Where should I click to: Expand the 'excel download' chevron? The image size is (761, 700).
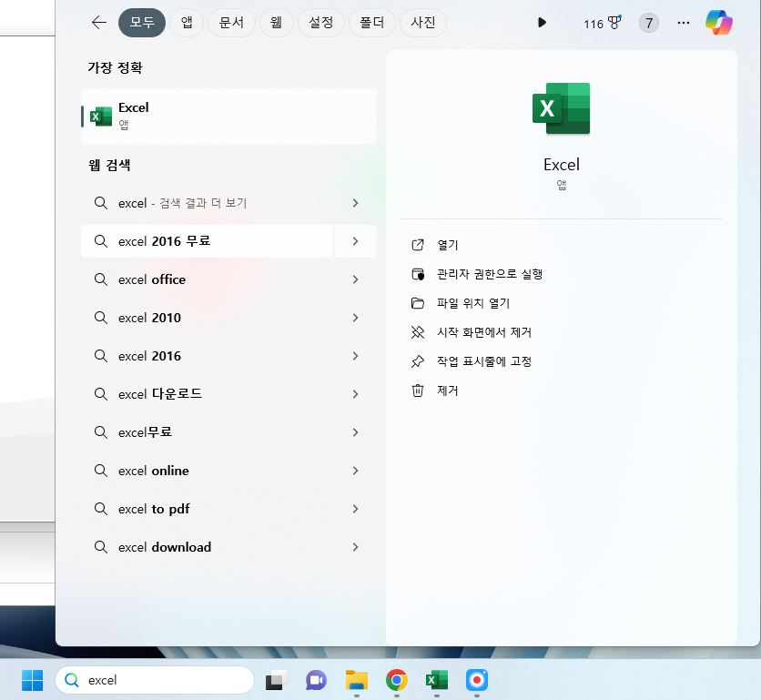(x=355, y=548)
